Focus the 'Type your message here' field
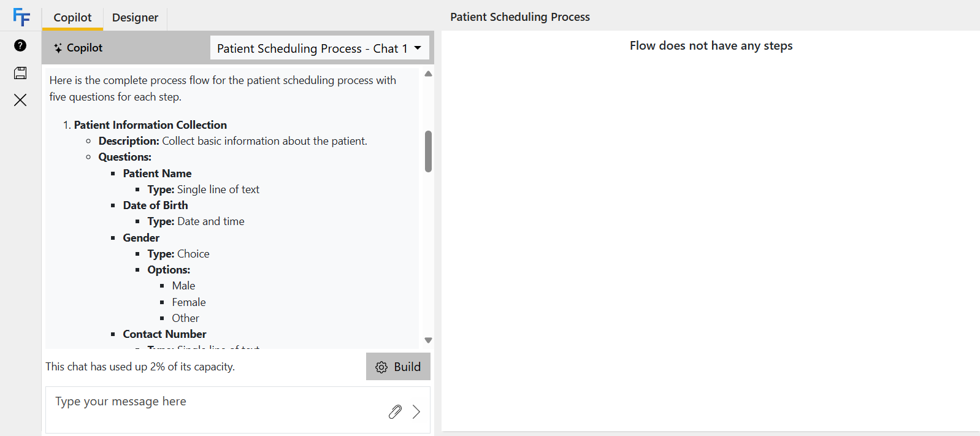 pos(238,410)
